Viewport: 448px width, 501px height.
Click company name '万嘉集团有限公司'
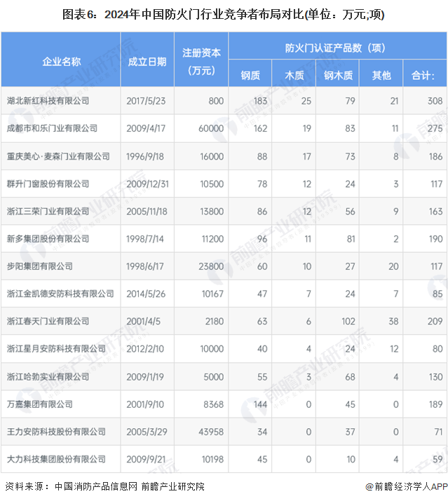[40, 404]
